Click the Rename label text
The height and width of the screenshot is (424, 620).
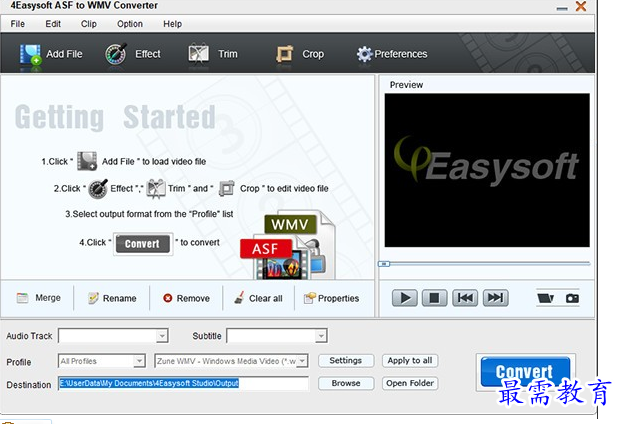pyautogui.click(x=119, y=298)
